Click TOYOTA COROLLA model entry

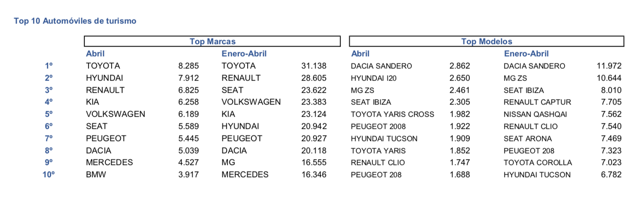pyautogui.click(x=537, y=163)
